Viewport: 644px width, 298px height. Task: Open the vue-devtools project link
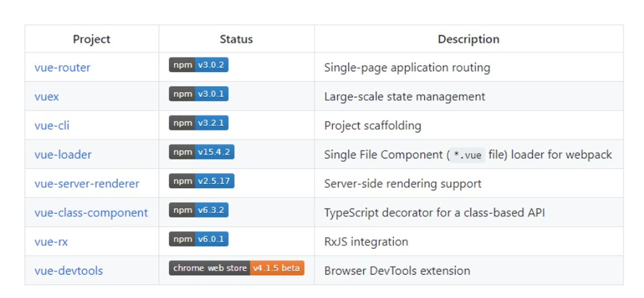[x=69, y=271]
